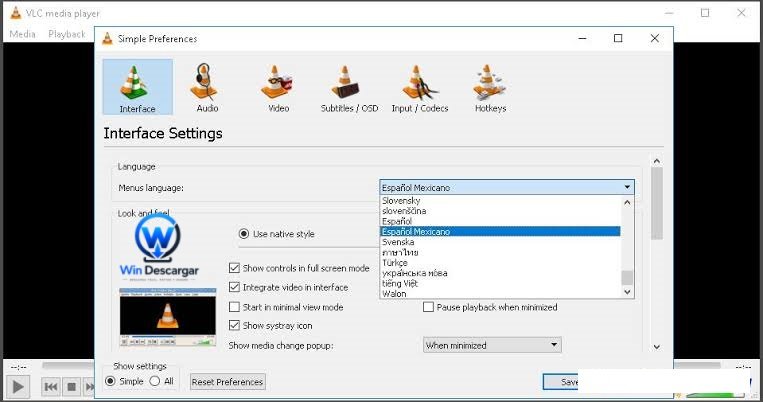Click the Reset Preferences button
763x402 pixels.
(x=227, y=382)
